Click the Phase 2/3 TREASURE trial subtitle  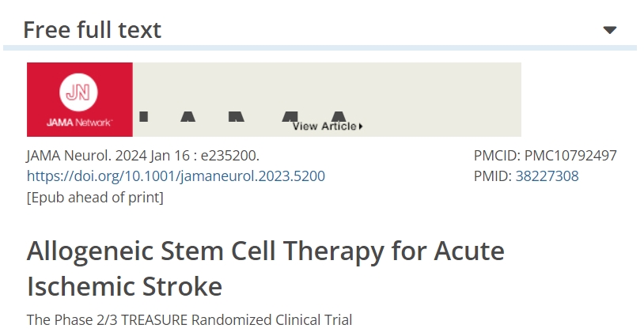[x=189, y=320]
